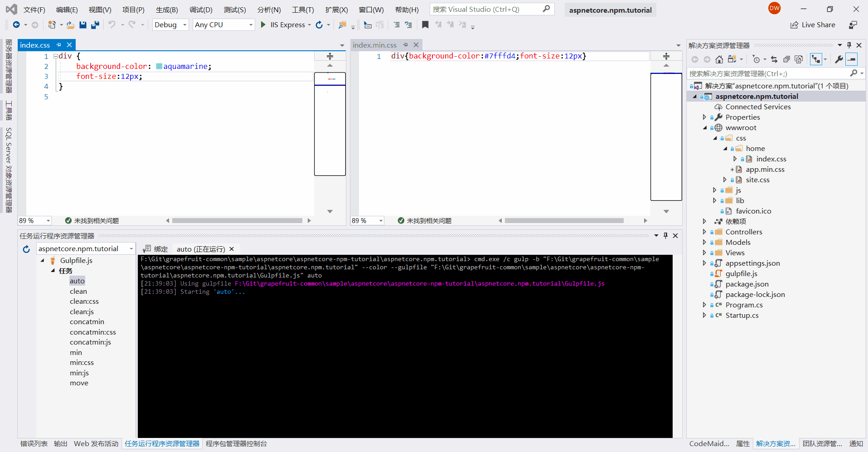The image size is (868, 452).
Task: Toggle auto-hide pin on Task Runner Explorer
Action: pyautogui.click(x=665, y=236)
